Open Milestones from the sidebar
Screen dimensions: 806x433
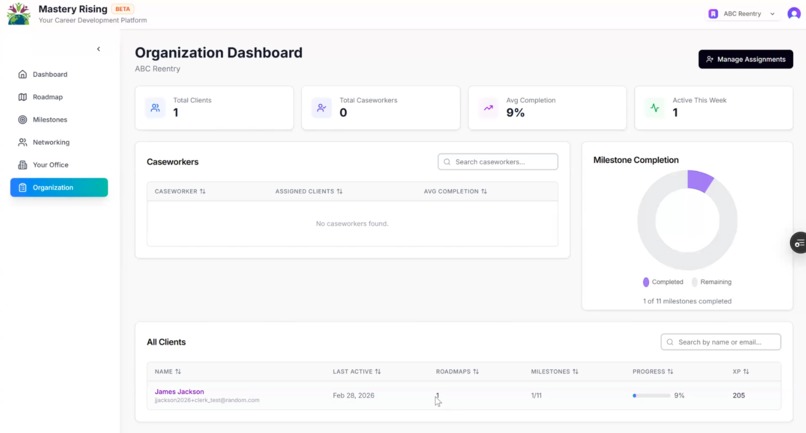tap(59, 119)
